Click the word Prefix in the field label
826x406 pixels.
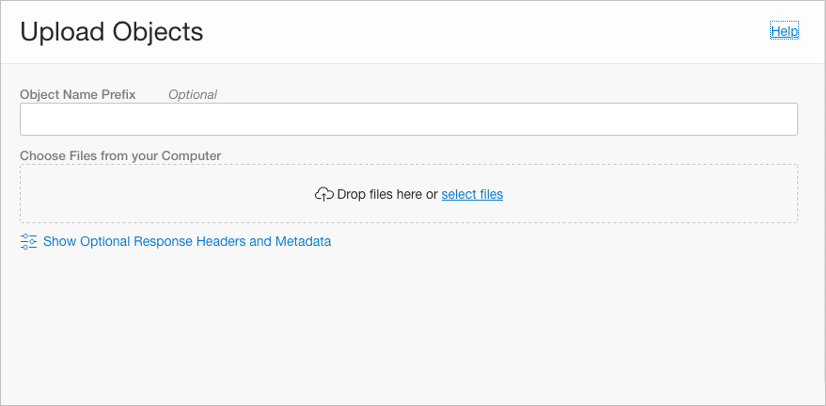tap(116, 95)
